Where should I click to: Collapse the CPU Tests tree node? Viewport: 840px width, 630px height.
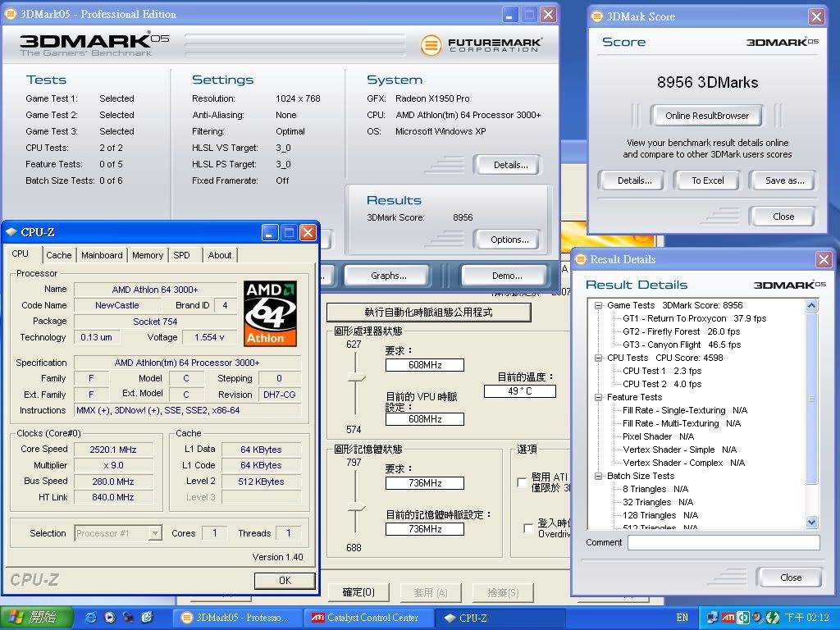[600, 358]
